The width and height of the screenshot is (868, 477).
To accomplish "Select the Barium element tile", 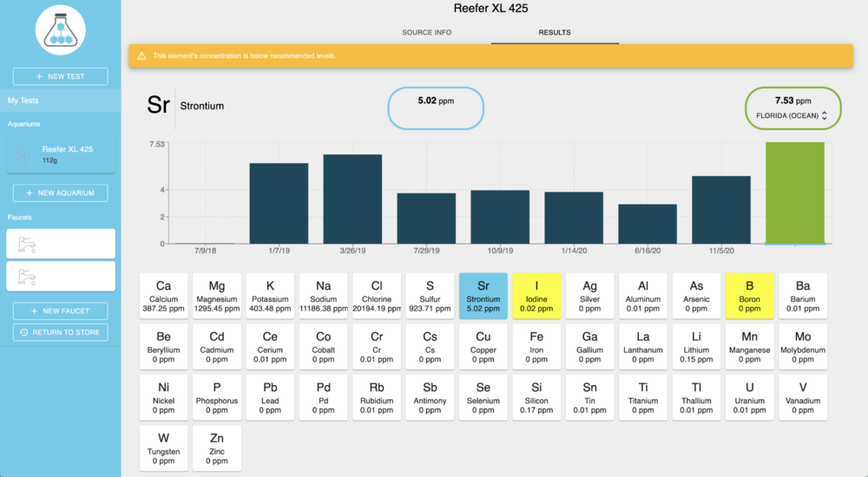I will [x=803, y=296].
